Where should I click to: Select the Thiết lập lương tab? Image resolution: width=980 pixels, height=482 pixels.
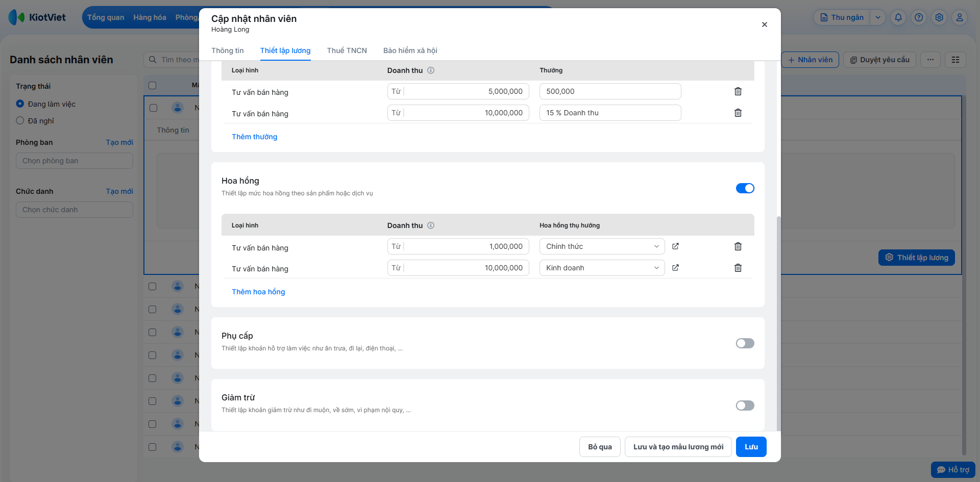[285, 50]
